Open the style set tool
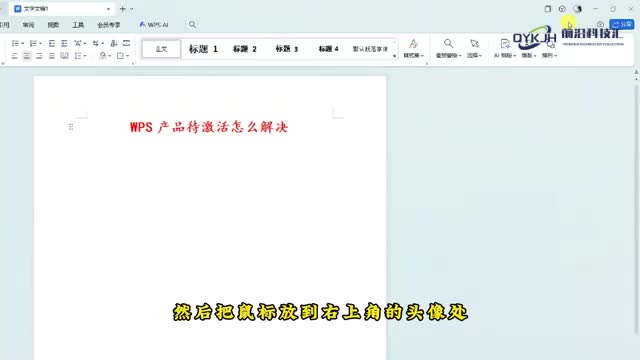The image size is (640, 360). [413, 48]
